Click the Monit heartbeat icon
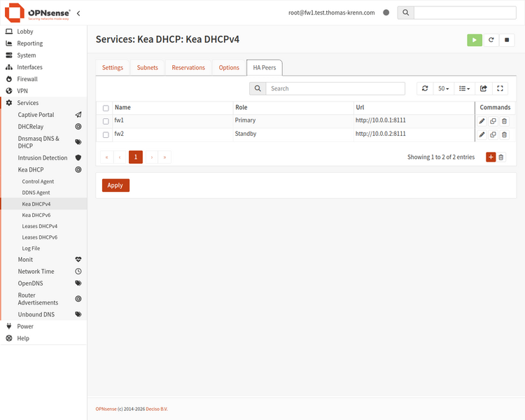Screen dimensions: 525x420 click(x=78, y=260)
